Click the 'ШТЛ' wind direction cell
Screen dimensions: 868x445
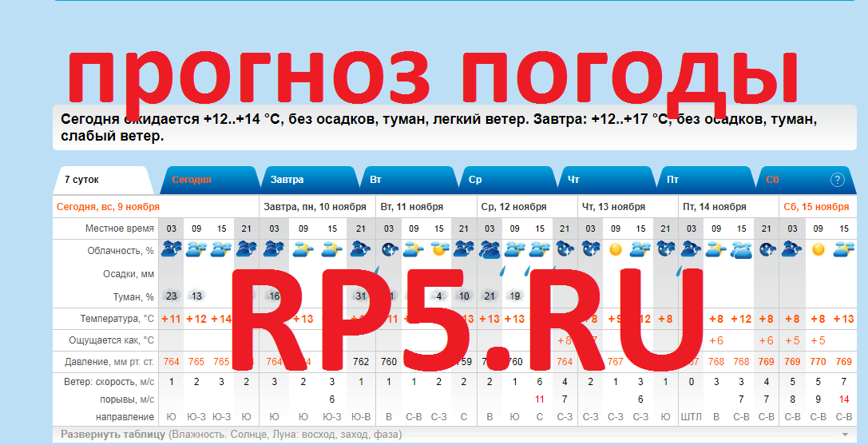691,417
